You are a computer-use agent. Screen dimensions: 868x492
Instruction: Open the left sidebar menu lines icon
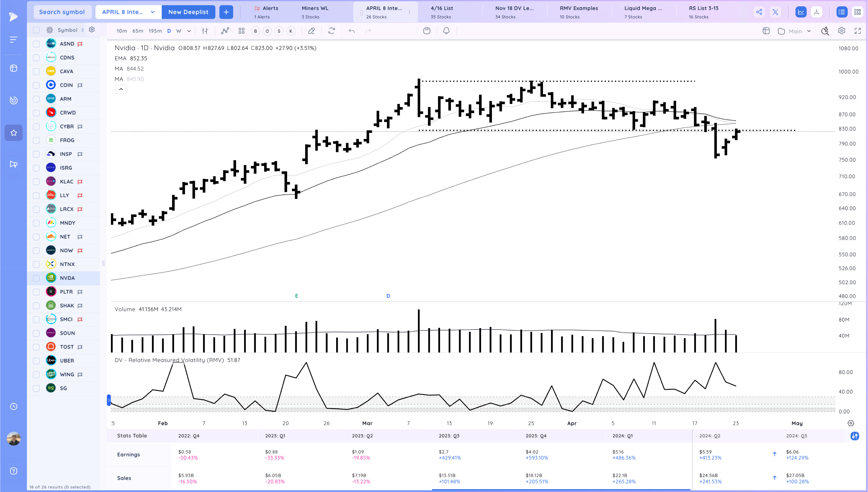(13, 40)
